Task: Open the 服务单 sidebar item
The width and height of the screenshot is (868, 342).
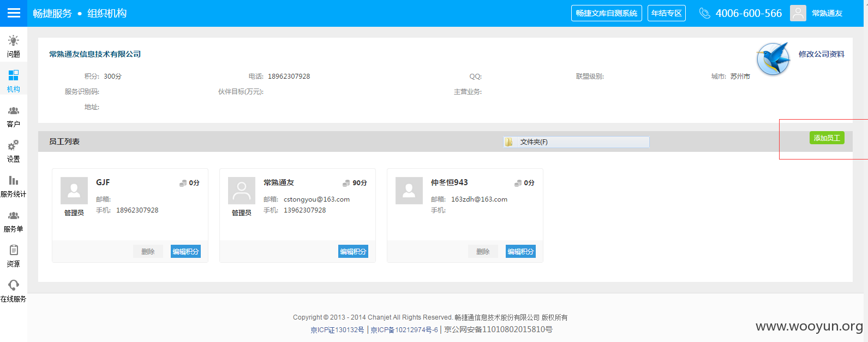Action: click(14, 221)
